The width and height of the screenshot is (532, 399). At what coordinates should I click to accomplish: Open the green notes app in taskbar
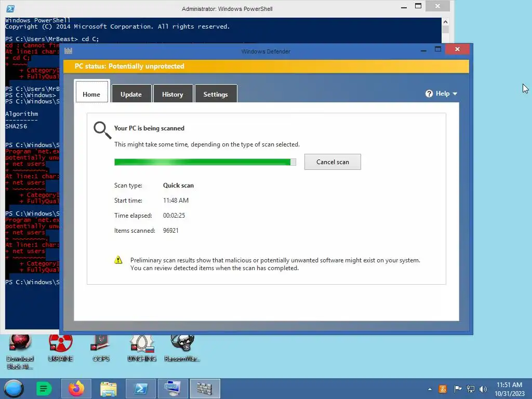point(44,389)
